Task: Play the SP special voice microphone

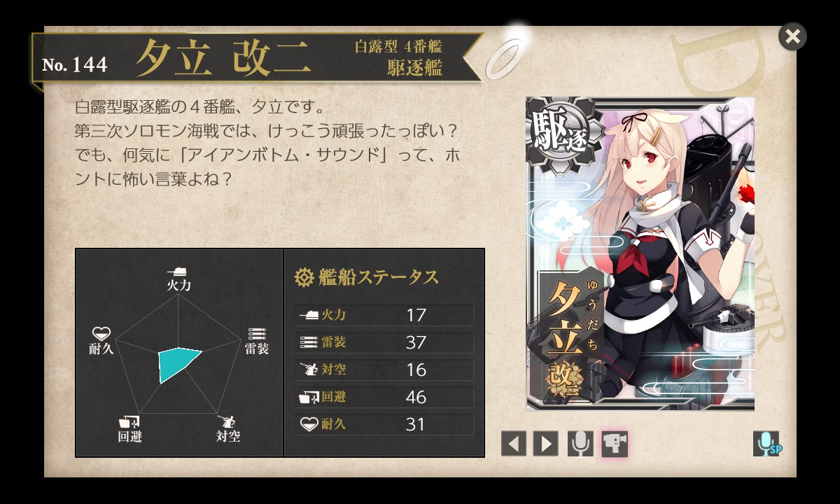Action: tap(767, 444)
